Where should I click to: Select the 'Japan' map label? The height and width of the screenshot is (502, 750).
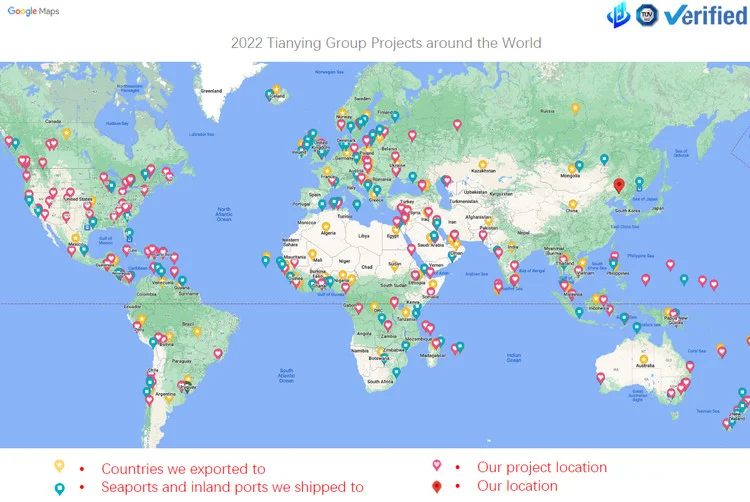pos(658,208)
